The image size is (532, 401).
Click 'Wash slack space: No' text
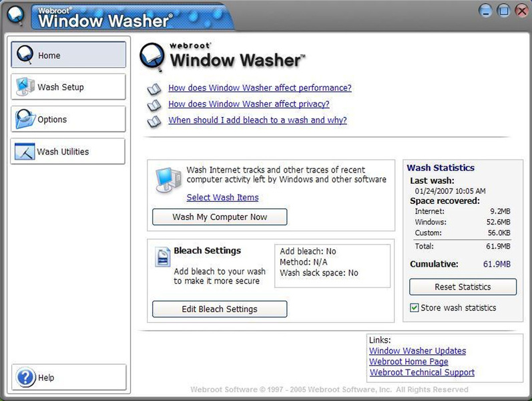click(x=319, y=273)
